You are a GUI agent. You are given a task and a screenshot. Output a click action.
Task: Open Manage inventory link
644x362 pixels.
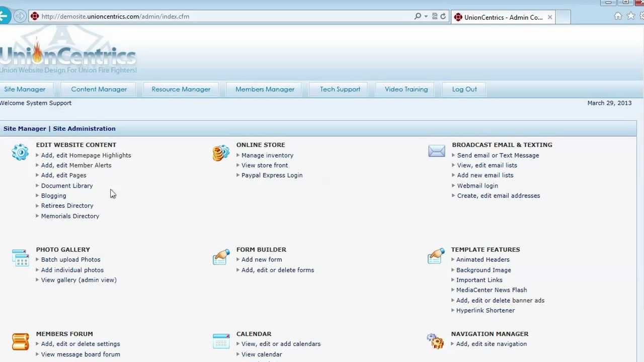point(268,155)
